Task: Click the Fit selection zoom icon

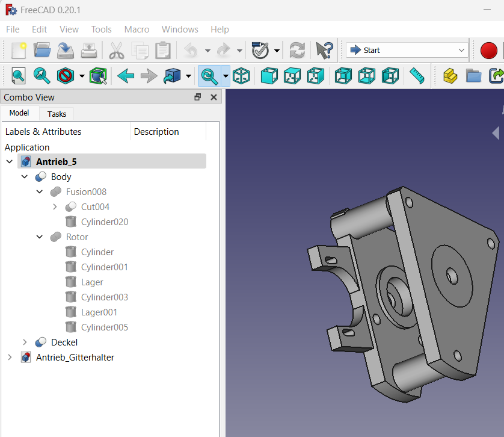Action: [41, 76]
